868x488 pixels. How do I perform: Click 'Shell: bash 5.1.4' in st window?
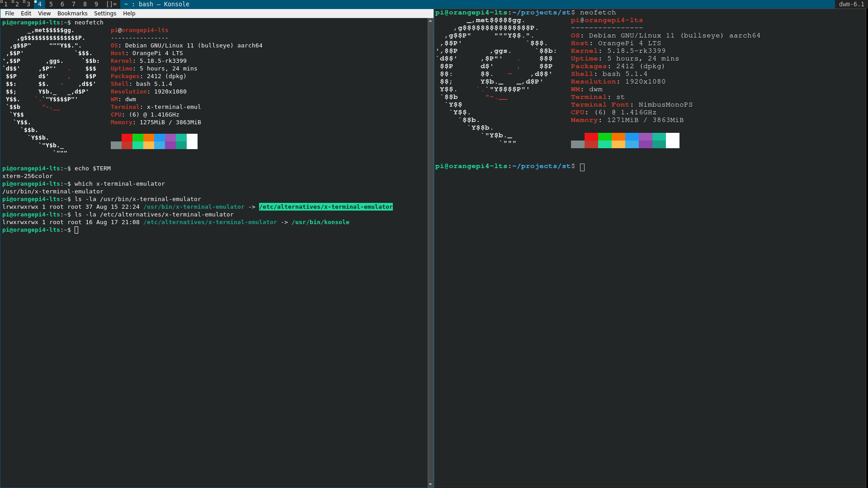[x=609, y=74]
